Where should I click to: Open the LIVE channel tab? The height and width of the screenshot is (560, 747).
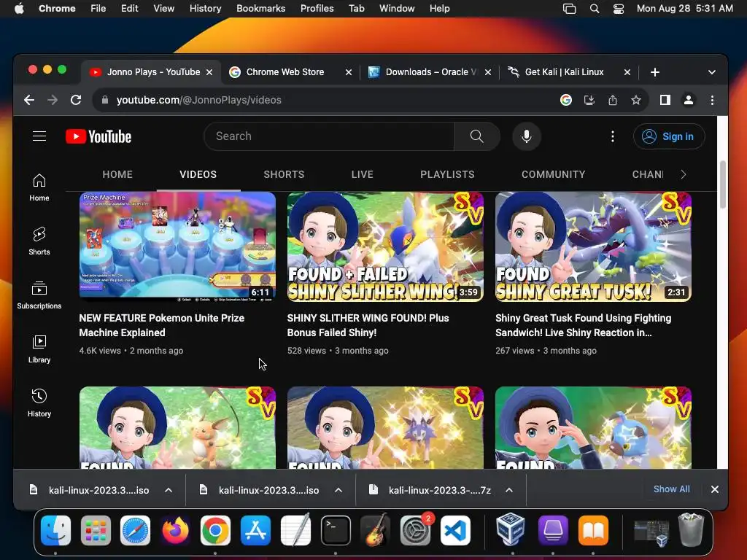click(x=362, y=174)
